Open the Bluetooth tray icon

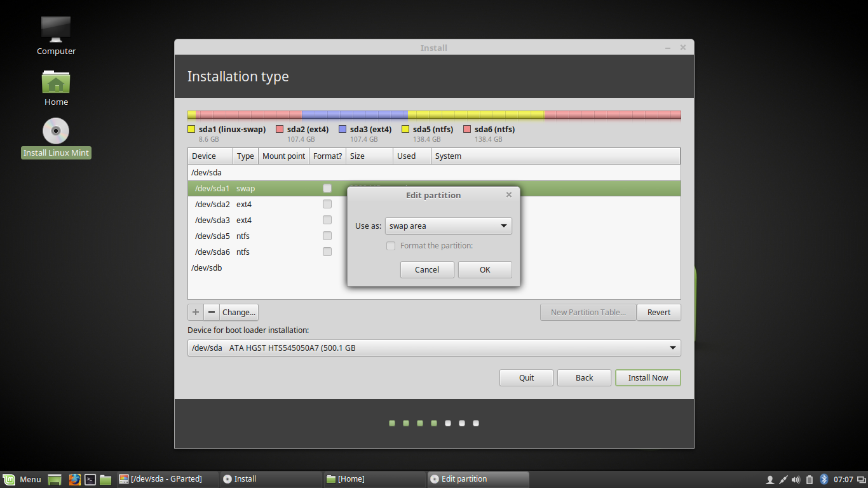click(824, 479)
